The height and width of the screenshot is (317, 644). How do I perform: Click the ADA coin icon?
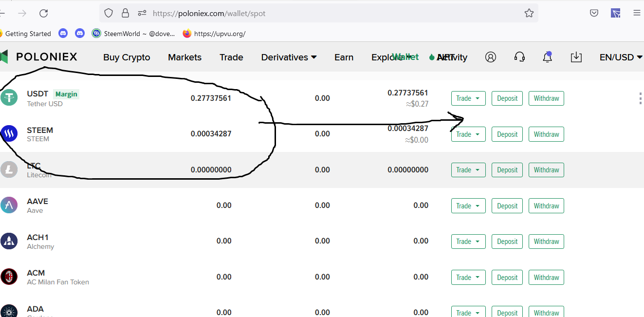point(9,312)
